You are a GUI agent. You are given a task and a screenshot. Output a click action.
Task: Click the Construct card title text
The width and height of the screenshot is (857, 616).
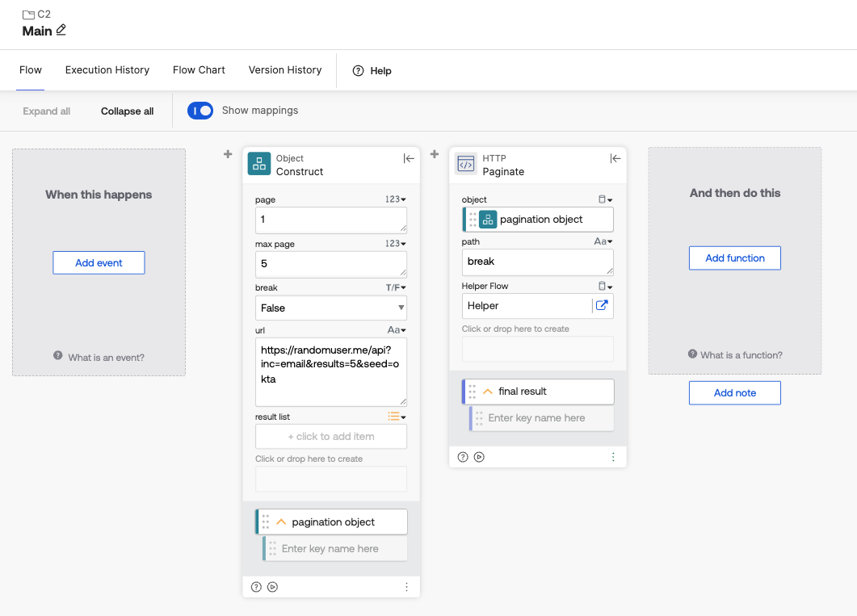(300, 171)
